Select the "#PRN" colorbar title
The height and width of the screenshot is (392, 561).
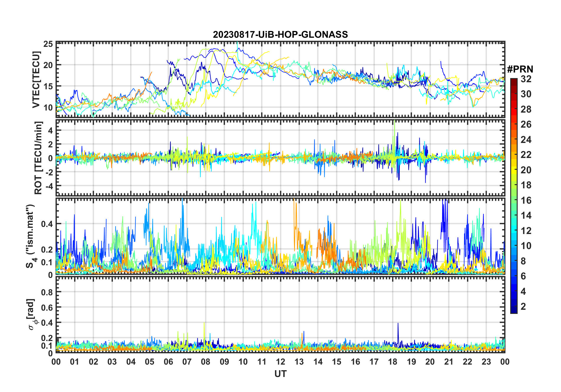520,69
